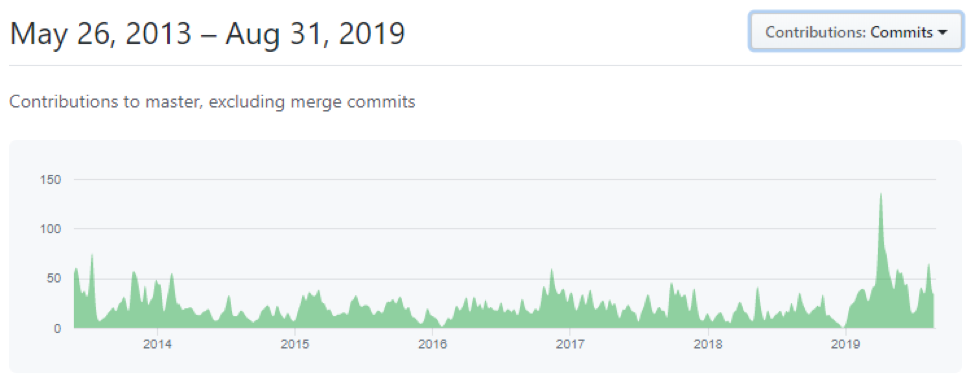Image resolution: width=975 pixels, height=390 pixels.
Task: Click the 2018 x-axis label
Action: click(x=708, y=344)
